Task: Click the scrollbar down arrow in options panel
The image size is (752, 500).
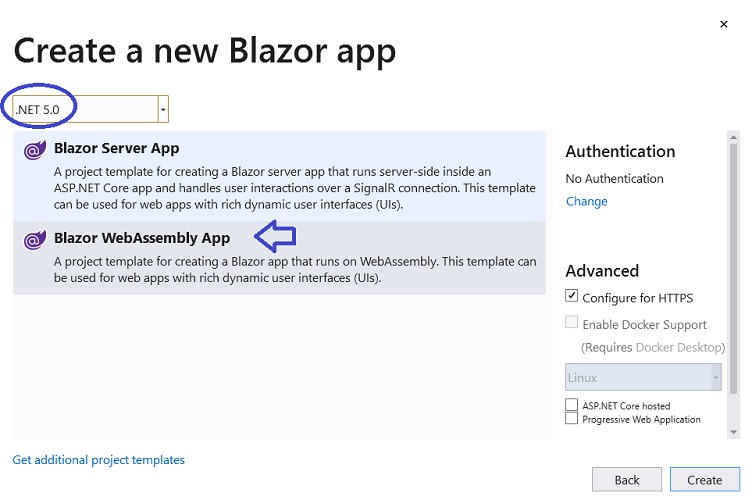Action: (733, 432)
